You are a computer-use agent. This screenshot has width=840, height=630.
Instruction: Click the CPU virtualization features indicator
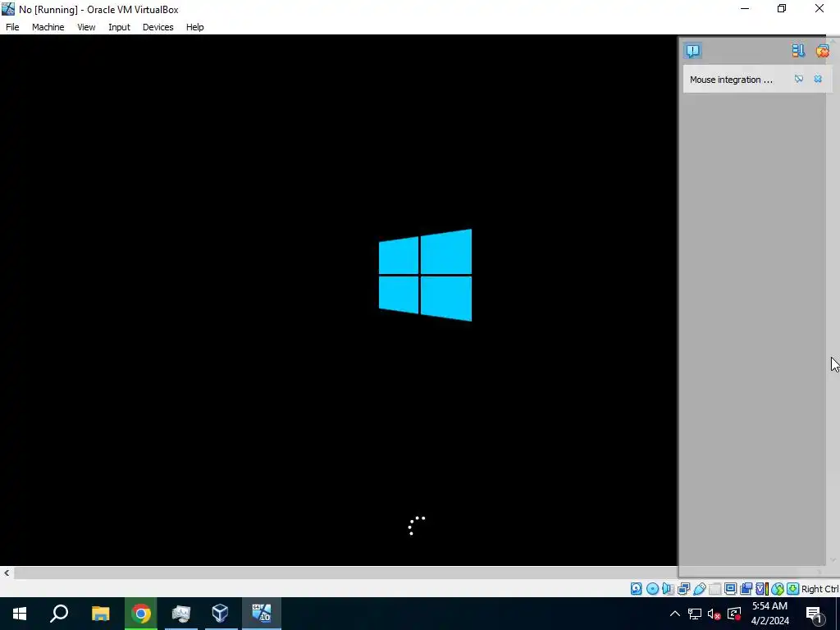coord(762,589)
